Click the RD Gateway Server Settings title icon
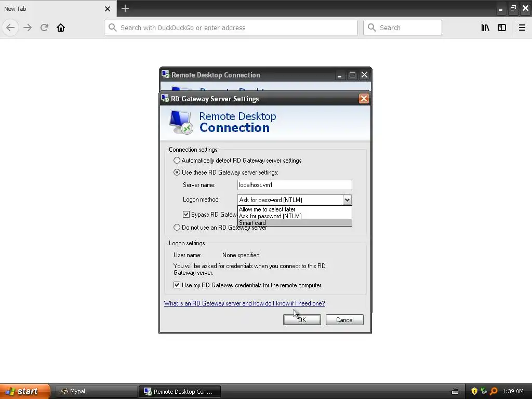Image resolution: width=532 pixels, height=399 pixels. coord(165,98)
